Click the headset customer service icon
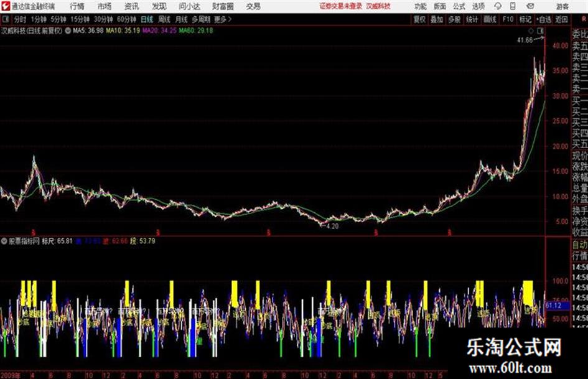Image resolution: width=588 pixels, height=379 pixels. 498,6
